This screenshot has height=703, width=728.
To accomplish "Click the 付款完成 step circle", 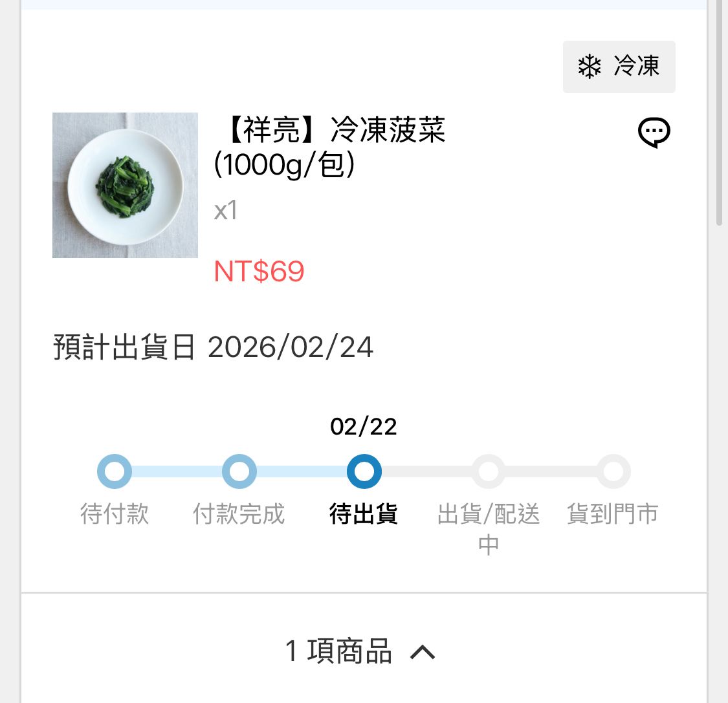I will pos(239,471).
